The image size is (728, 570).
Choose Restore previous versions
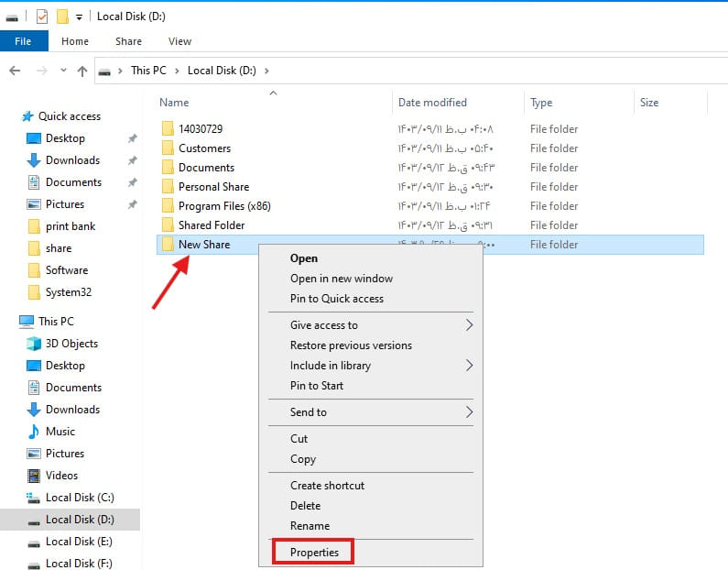click(x=351, y=345)
